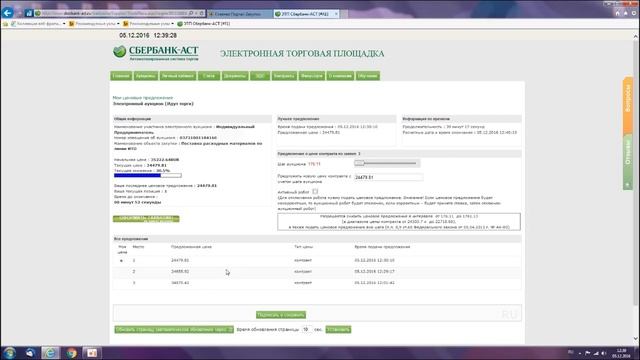This screenshot has width=640, height=360.
Task: Open the PowerPoint taskbar icon
Action: pos(92,353)
